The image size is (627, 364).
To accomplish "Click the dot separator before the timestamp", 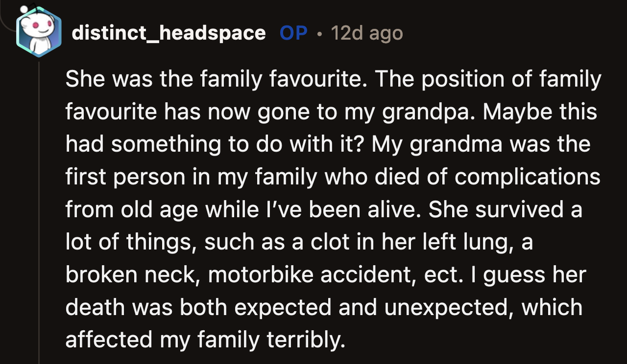I will pos(319,33).
